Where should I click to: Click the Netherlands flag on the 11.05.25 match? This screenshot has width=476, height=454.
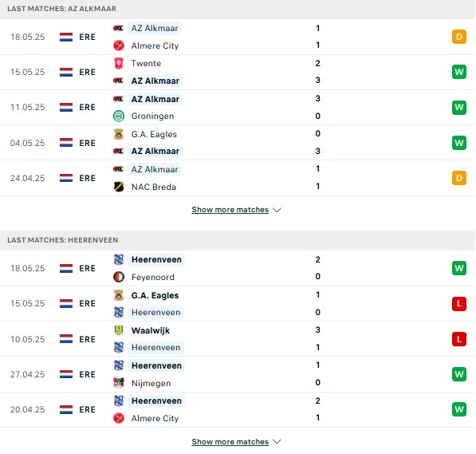tap(66, 107)
